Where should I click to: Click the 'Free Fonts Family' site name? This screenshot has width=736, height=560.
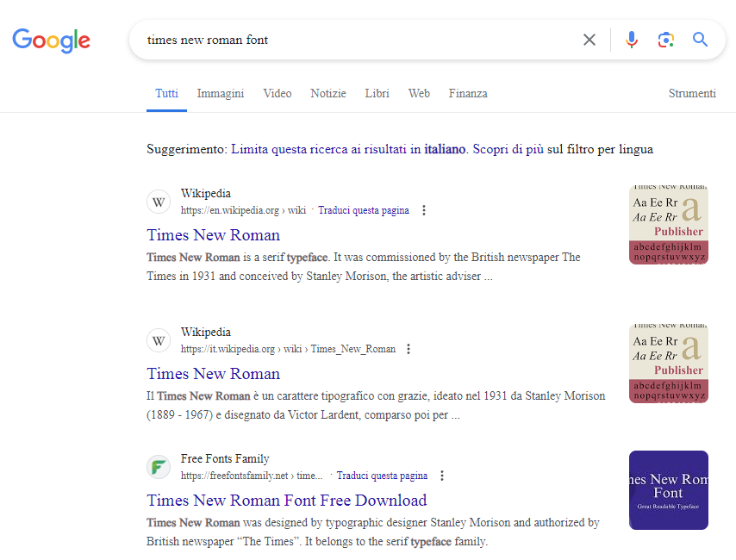coord(225,458)
